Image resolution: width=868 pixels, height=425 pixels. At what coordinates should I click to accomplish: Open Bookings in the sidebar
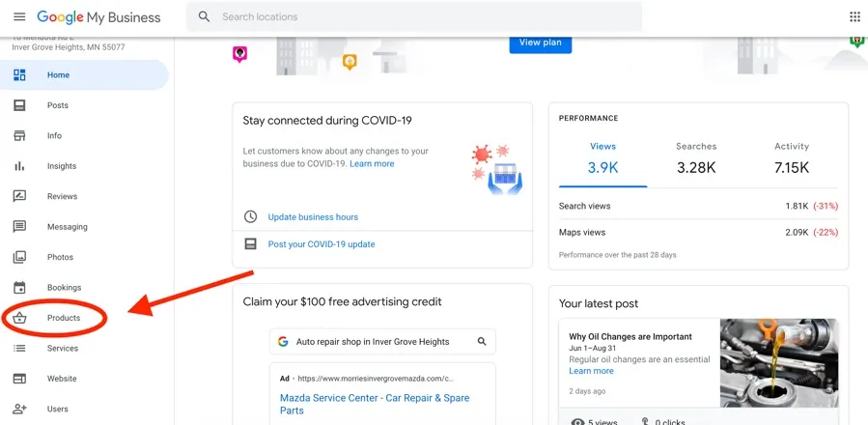click(84, 288)
